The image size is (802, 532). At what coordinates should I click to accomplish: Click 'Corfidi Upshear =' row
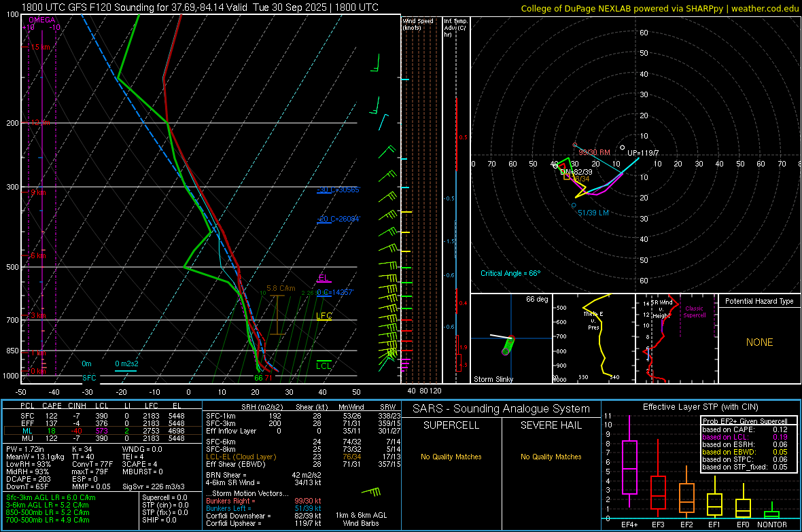(x=264, y=522)
